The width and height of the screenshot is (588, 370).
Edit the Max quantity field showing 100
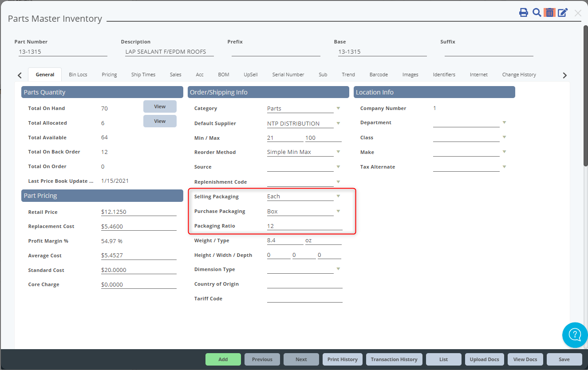click(x=323, y=138)
